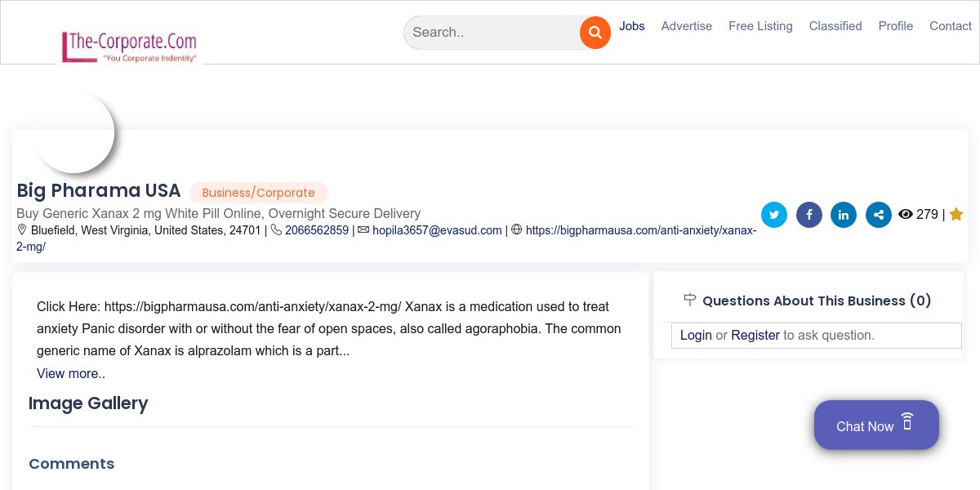Click the phone handset icon
The height and width of the screenshot is (490, 980).
tap(276, 230)
